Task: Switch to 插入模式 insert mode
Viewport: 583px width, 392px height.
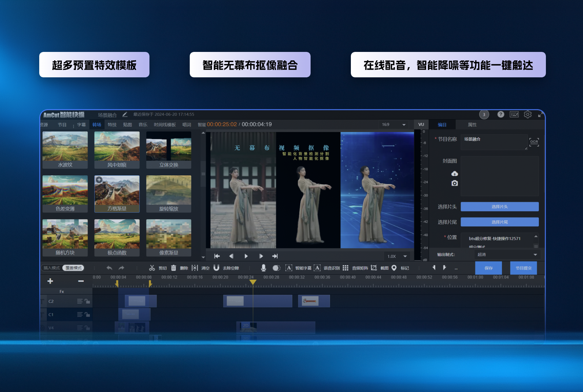Action: 52,268
